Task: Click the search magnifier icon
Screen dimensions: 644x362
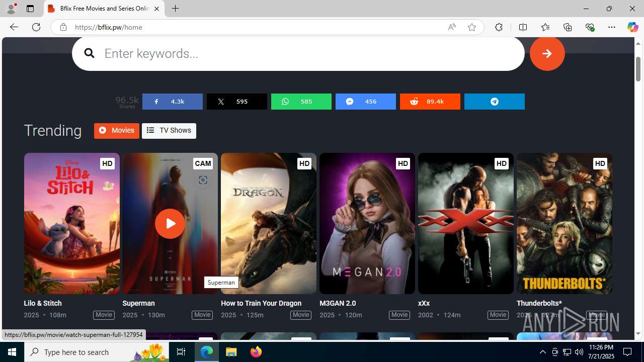Action: point(89,53)
